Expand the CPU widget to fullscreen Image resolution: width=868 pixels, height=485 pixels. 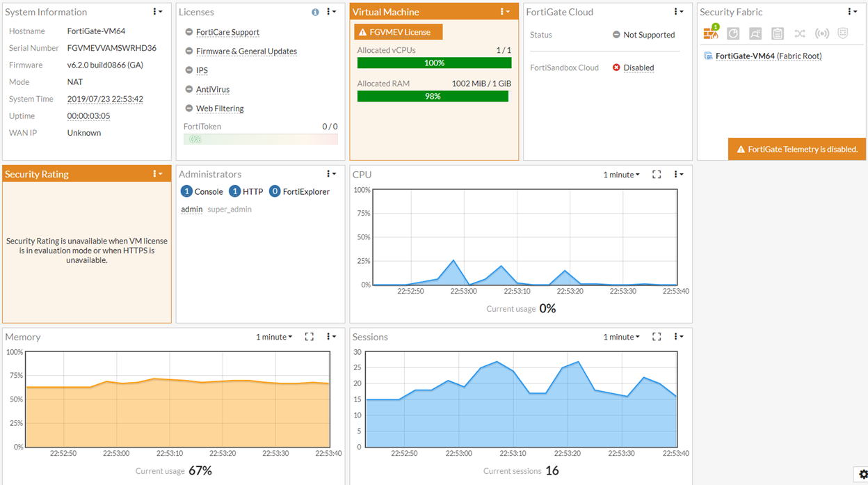657,175
